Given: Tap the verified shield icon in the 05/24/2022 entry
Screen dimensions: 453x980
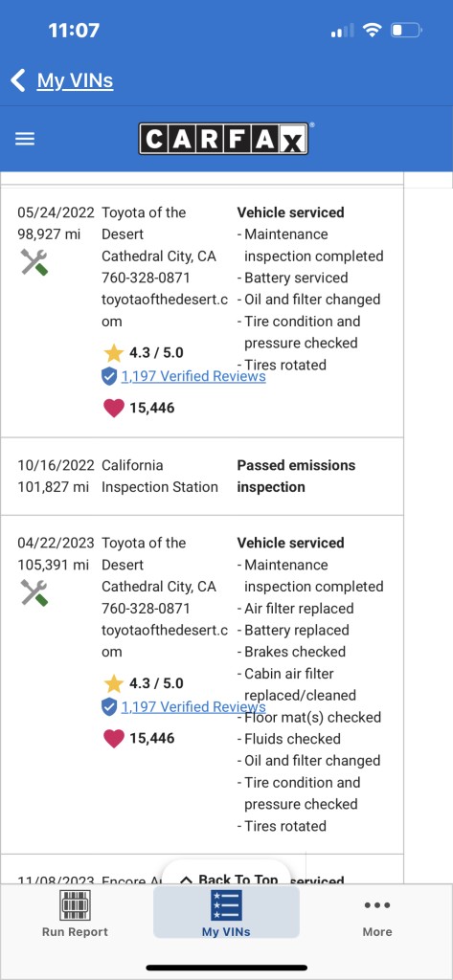Looking at the screenshot, I should pos(109,377).
